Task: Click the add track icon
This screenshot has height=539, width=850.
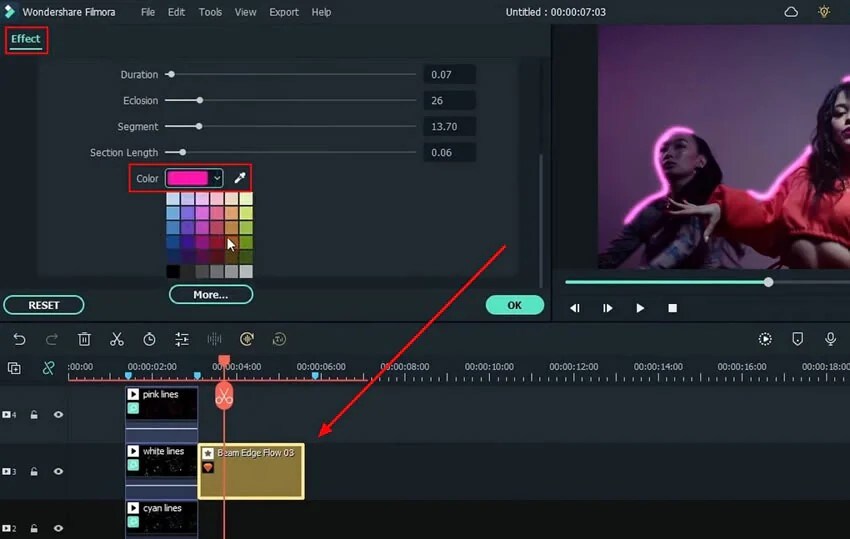Action: pyautogui.click(x=15, y=368)
